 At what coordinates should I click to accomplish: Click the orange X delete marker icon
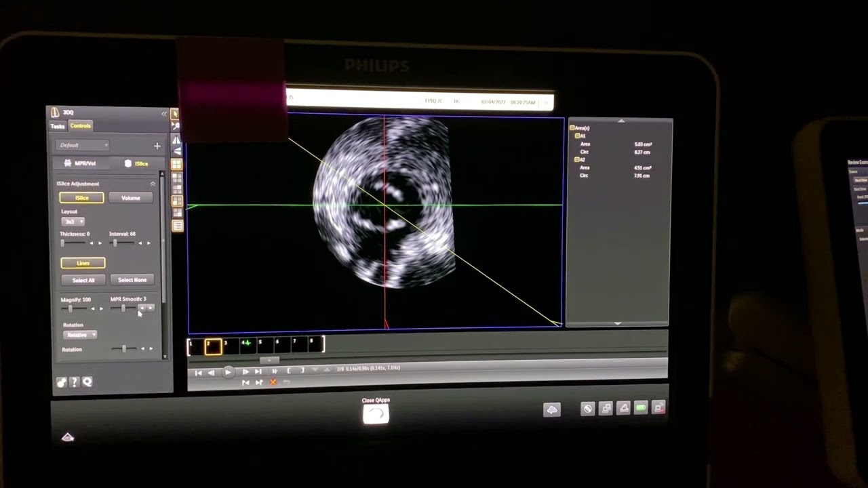[273, 382]
